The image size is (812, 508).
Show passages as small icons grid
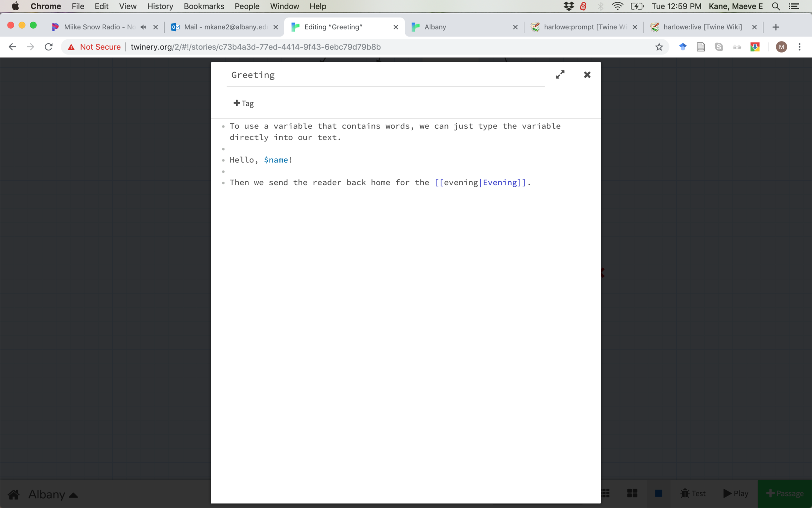point(606,493)
